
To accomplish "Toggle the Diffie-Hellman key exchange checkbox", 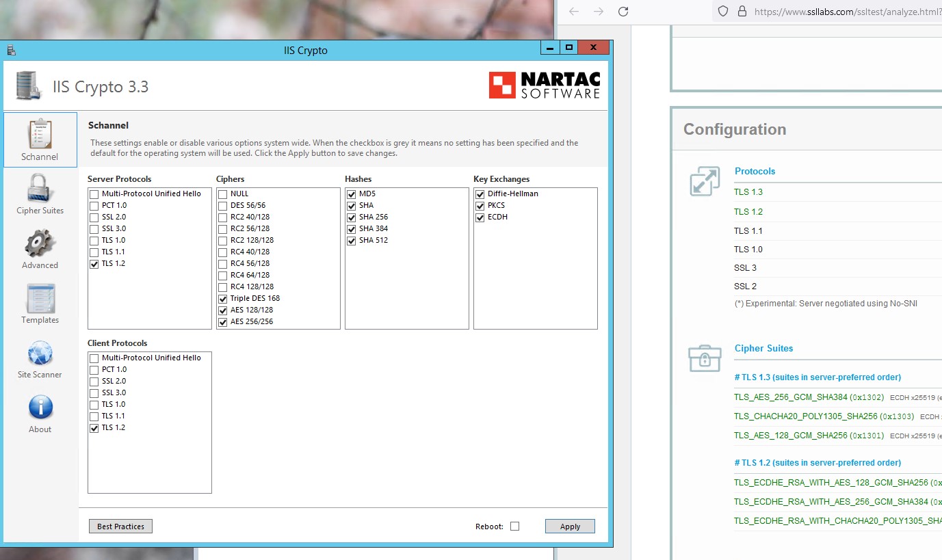I will (x=480, y=194).
